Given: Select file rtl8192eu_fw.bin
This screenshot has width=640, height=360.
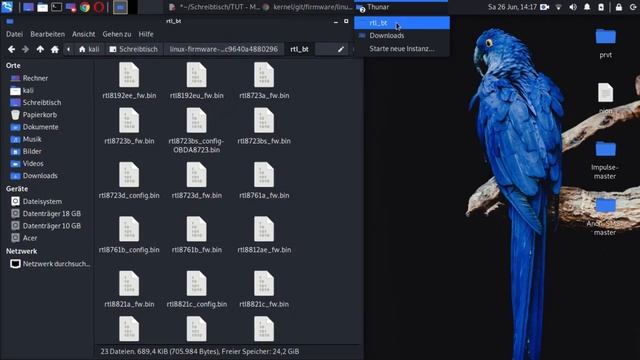Looking at the screenshot, I should (196, 81).
